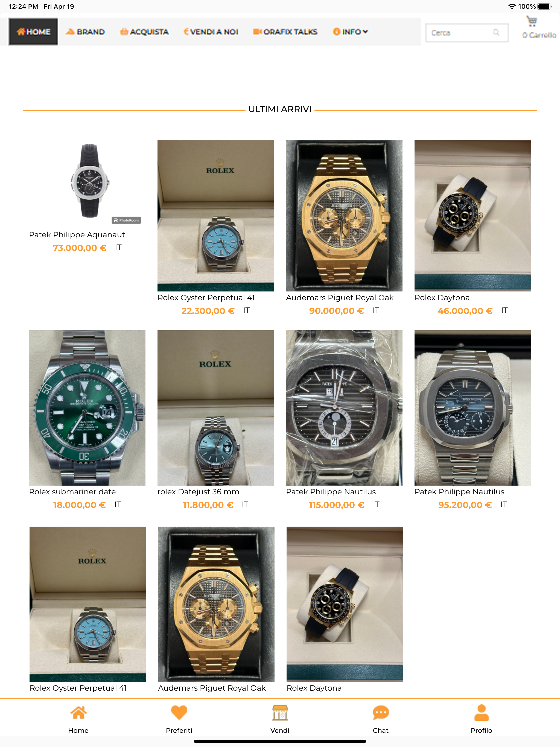Open the BRAND menu item

[x=85, y=32]
